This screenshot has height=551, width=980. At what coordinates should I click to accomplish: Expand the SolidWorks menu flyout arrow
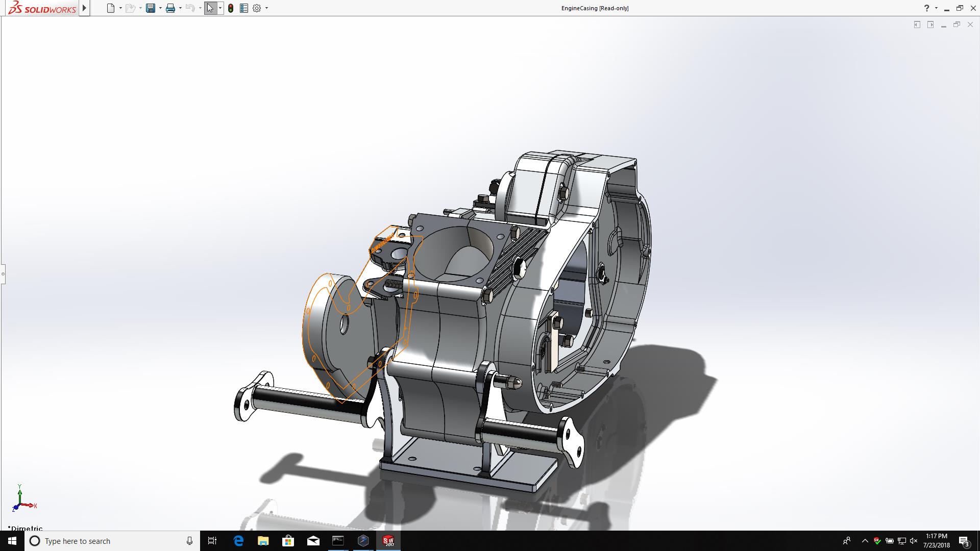pos(85,8)
